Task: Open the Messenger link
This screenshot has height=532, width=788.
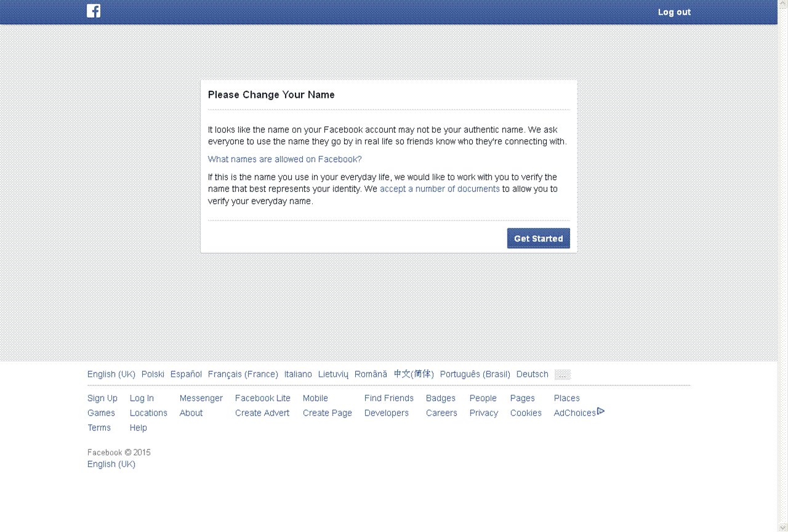Action: coord(201,398)
